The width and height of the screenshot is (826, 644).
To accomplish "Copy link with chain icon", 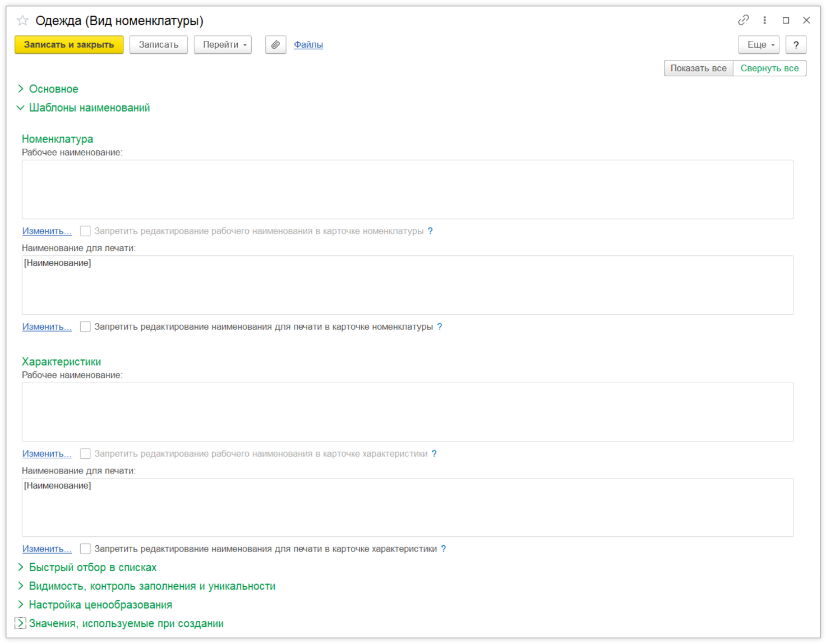I will (743, 20).
